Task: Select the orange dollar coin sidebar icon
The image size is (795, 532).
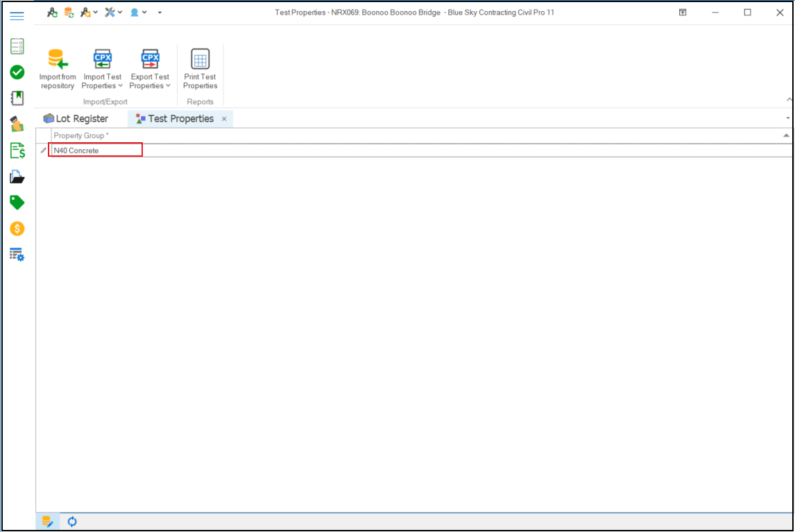Action: point(17,228)
